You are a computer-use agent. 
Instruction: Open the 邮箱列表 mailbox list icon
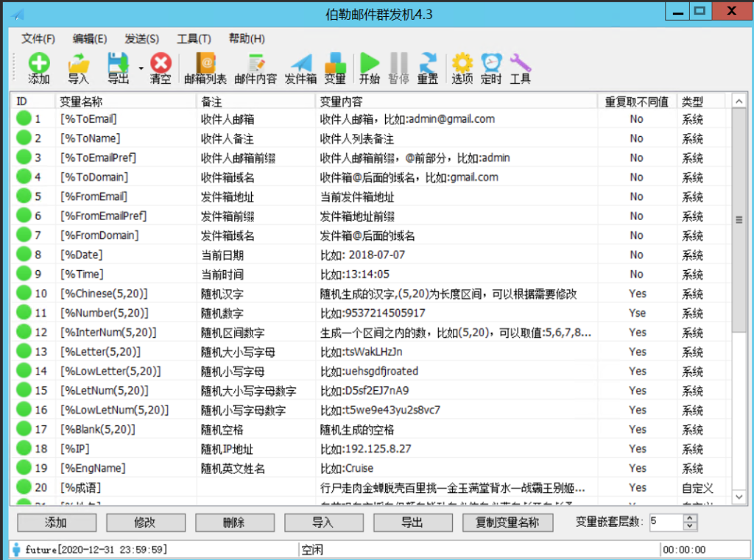point(205,68)
